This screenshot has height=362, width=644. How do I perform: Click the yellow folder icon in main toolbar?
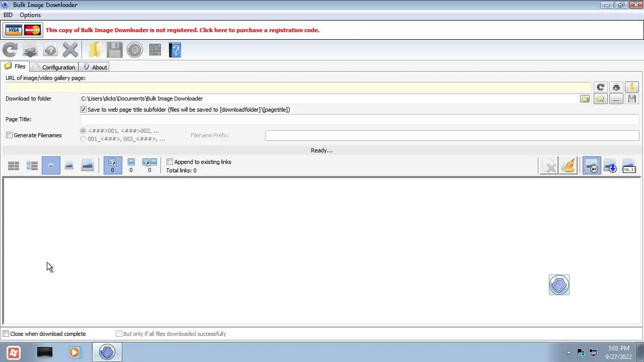pyautogui.click(x=94, y=50)
